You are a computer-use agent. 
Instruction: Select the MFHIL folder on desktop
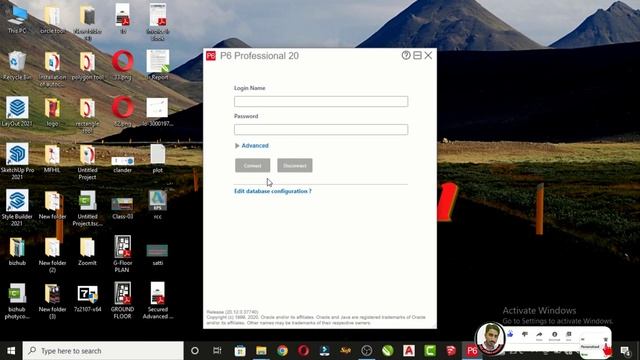pyautogui.click(x=52, y=158)
